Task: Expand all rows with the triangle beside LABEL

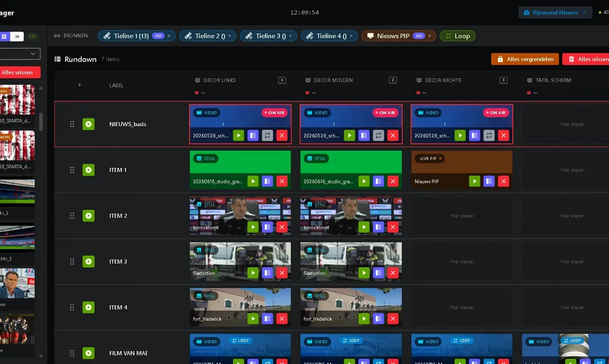Action: [x=80, y=85]
